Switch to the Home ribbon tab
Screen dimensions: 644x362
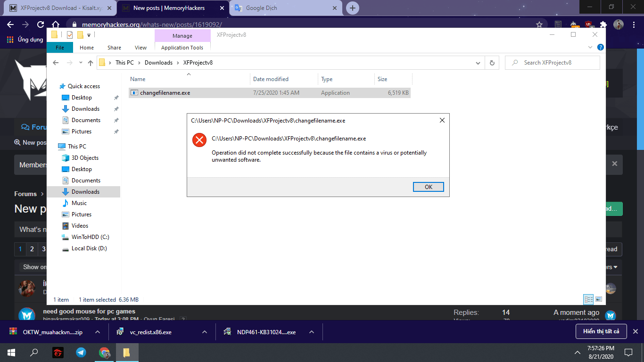coord(87,47)
